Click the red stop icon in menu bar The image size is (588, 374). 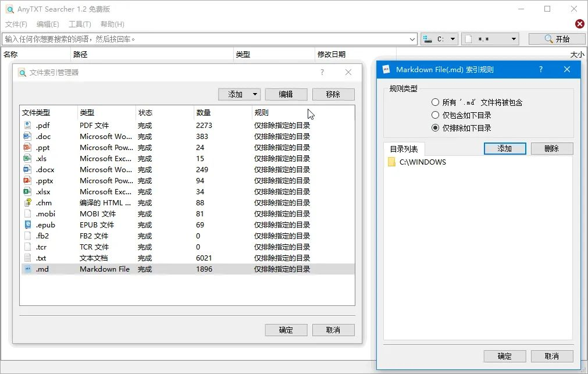click(x=579, y=24)
